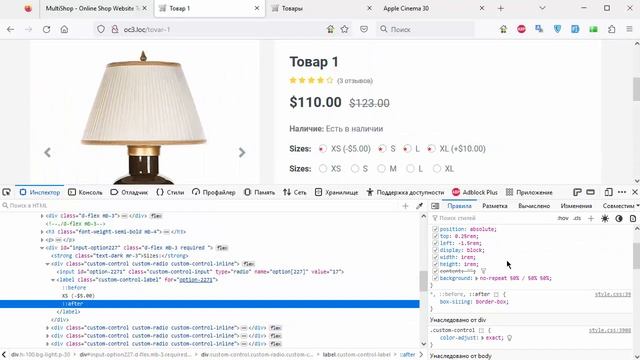Switch to the Хранилище storage tab
The width and height of the screenshot is (640, 360).
point(337,192)
